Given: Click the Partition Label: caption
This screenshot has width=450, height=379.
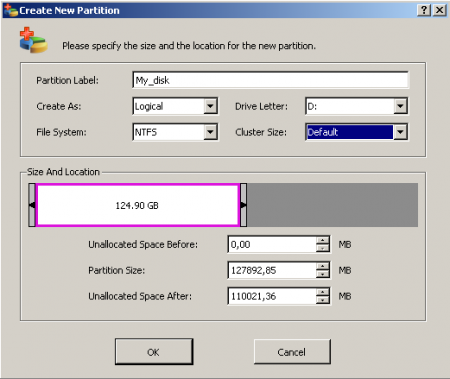Looking at the screenshot, I should 67,80.
